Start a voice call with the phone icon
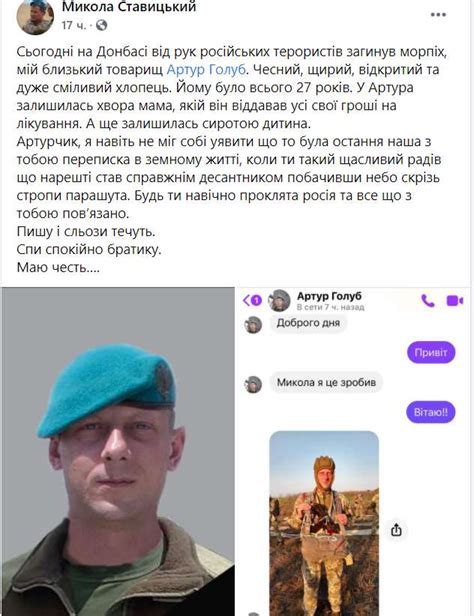The width and height of the screenshot is (474, 616). pyautogui.click(x=428, y=301)
